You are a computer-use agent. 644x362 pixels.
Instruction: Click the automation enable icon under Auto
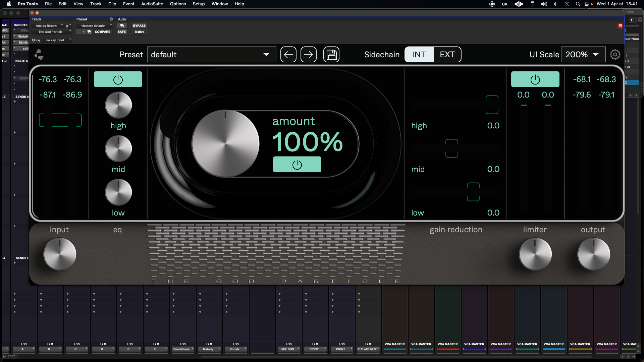point(122,26)
